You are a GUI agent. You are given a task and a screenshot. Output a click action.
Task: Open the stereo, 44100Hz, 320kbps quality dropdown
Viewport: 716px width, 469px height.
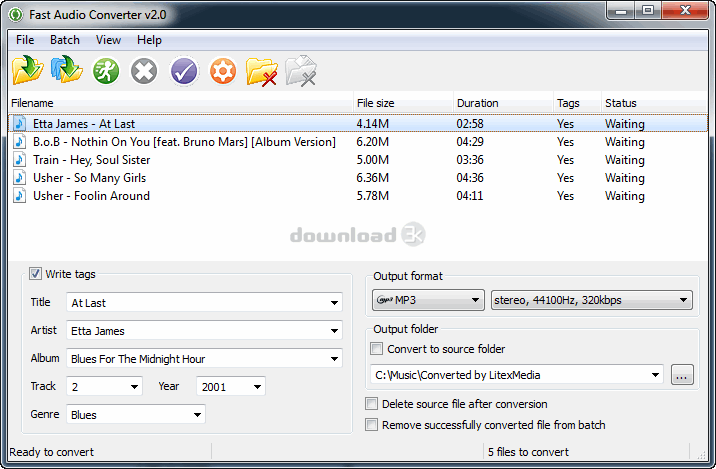(592, 300)
